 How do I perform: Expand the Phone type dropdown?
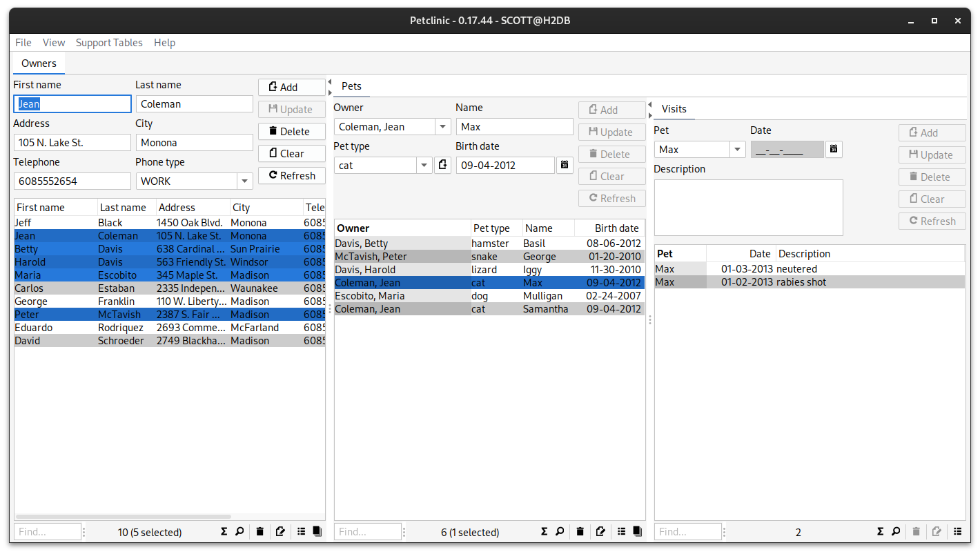click(x=244, y=181)
